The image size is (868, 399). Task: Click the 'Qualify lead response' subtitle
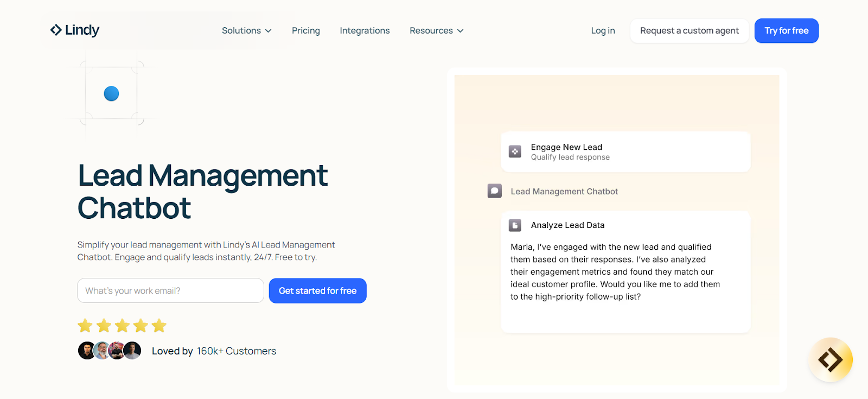coord(570,157)
